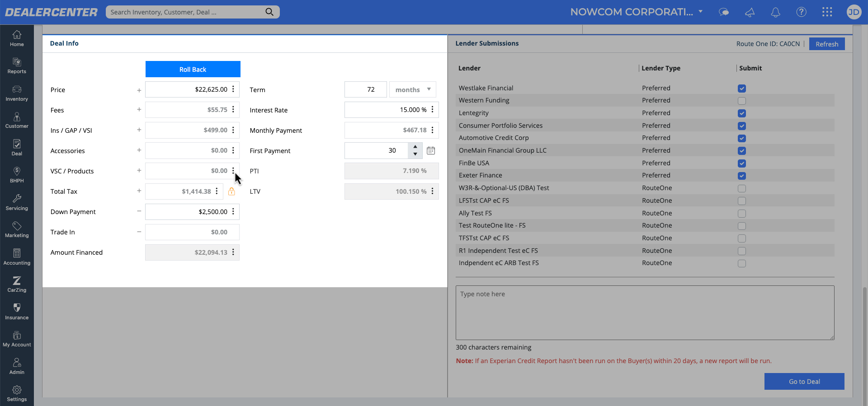Open the help question mark icon
Viewport: 868px width, 406px height.
(801, 12)
